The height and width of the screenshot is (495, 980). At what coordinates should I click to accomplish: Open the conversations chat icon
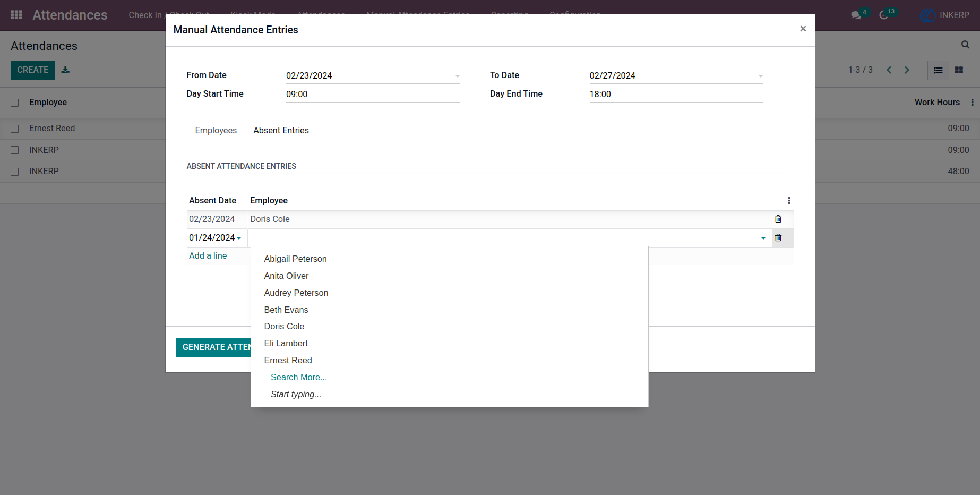[856, 15]
